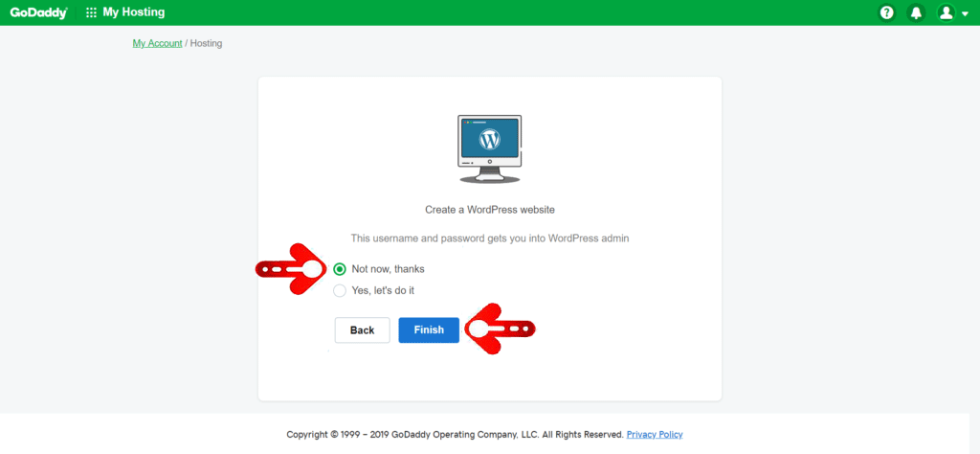The width and height of the screenshot is (980, 454).
Task: Click the GoDaddy copyright footer text
Action: (x=455, y=435)
